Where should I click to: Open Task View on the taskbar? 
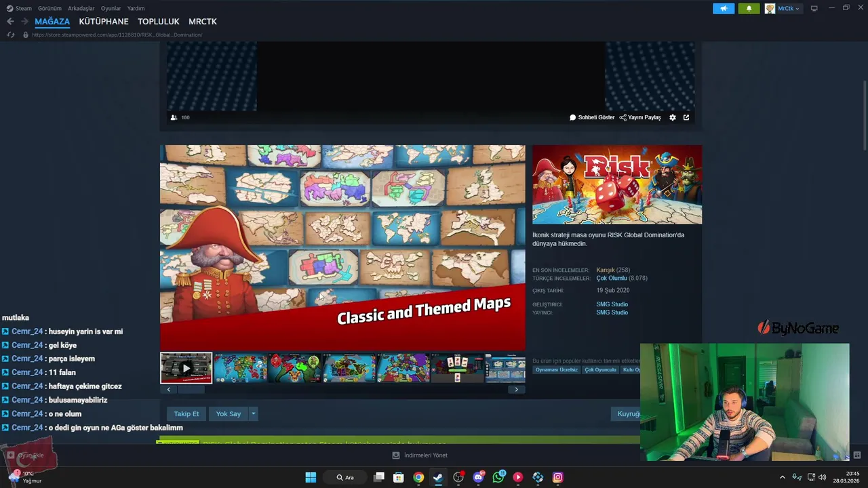tap(379, 477)
